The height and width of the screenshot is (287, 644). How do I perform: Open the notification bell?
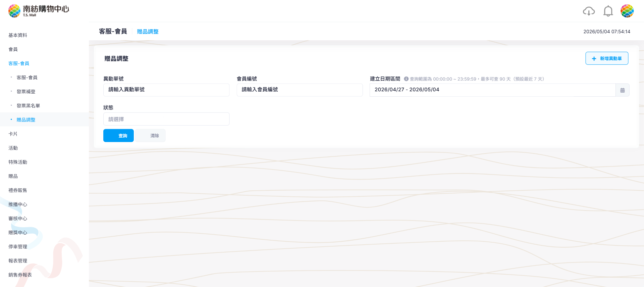[608, 11]
